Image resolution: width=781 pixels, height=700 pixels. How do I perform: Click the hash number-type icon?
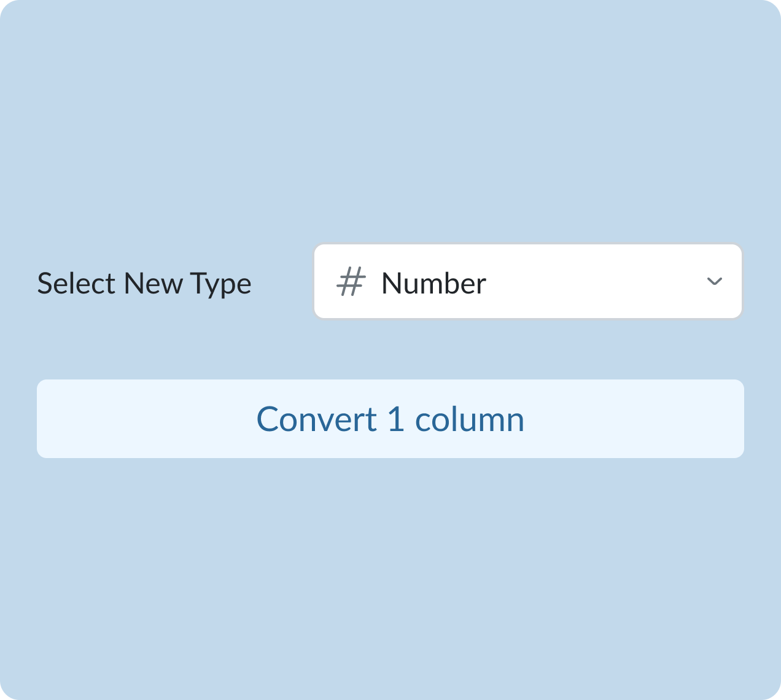[351, 282]
